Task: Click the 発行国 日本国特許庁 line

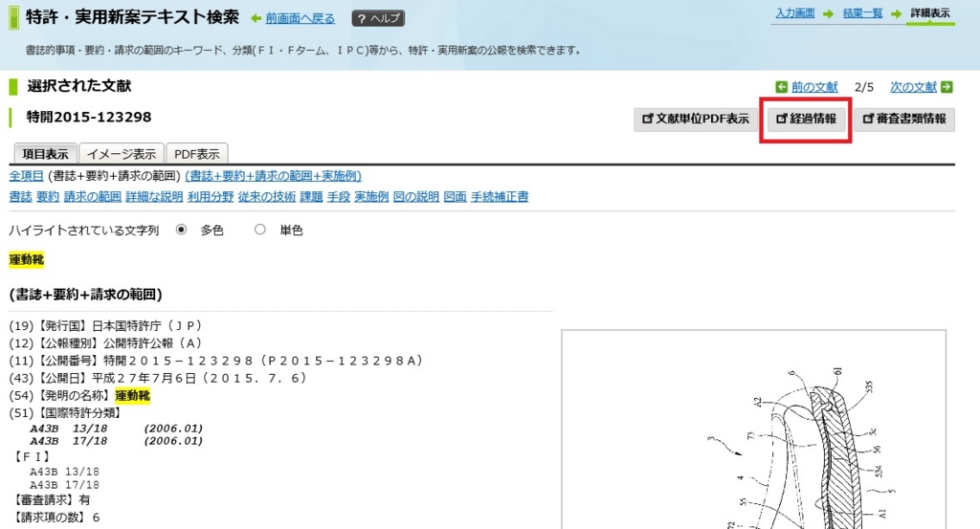Action: [105, 325]
